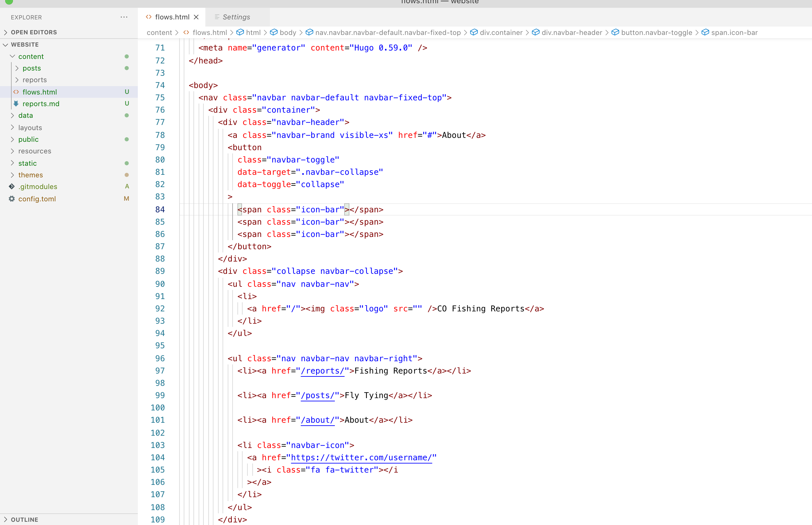812x525 pixels.
Task: Close the flows.html editor tab
Action: click(x=196, y=17)
